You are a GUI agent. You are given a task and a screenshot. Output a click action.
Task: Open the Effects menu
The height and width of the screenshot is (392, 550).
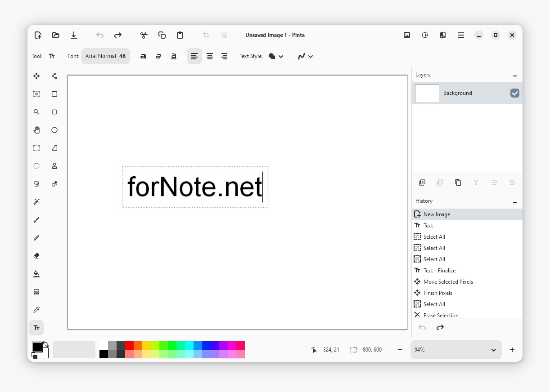[443, 35]
